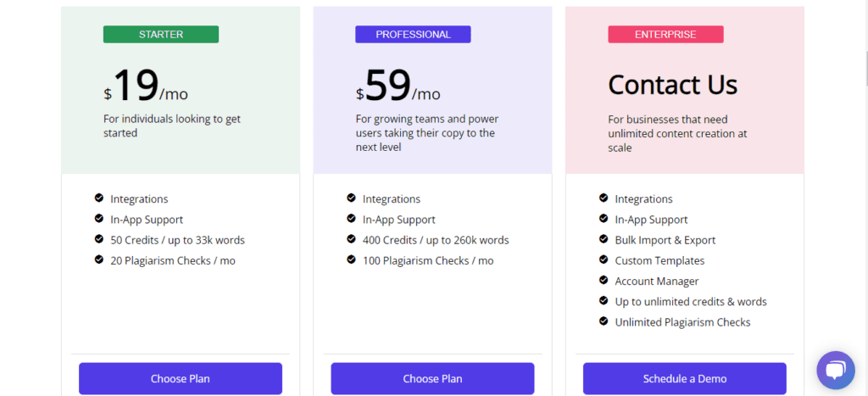Click checkmark icon beside 100 Plagiarism Checks
Viewport: 868px width, 396px height.
351,259
